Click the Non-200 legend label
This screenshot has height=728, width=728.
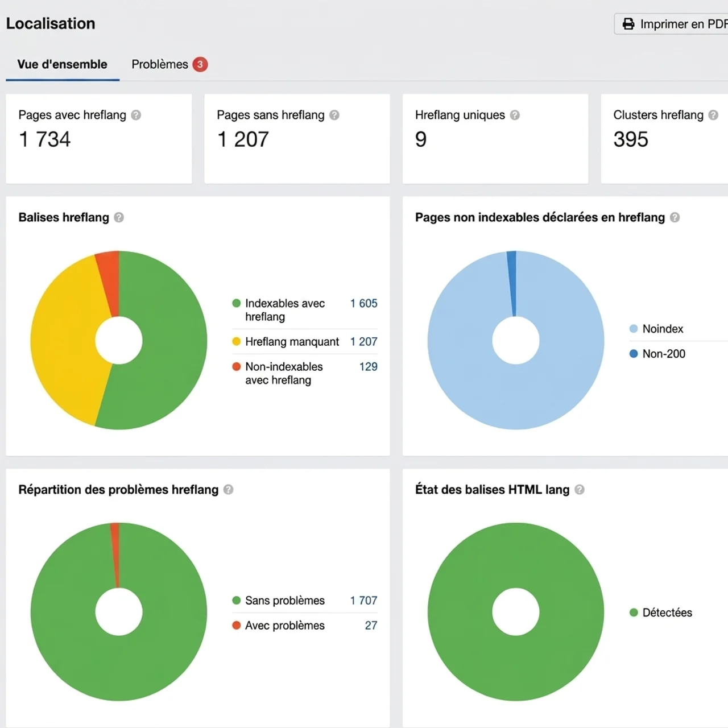(664, 354)
